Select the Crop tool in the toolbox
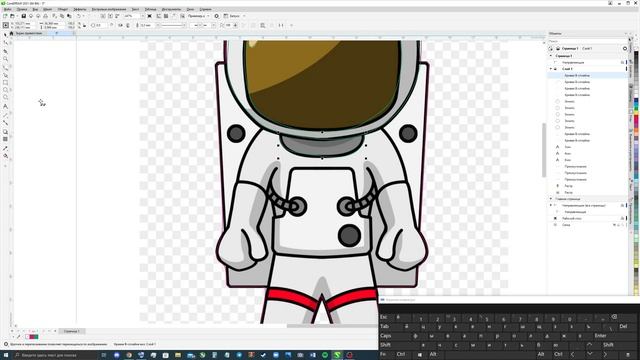 [x=5, y=51]
